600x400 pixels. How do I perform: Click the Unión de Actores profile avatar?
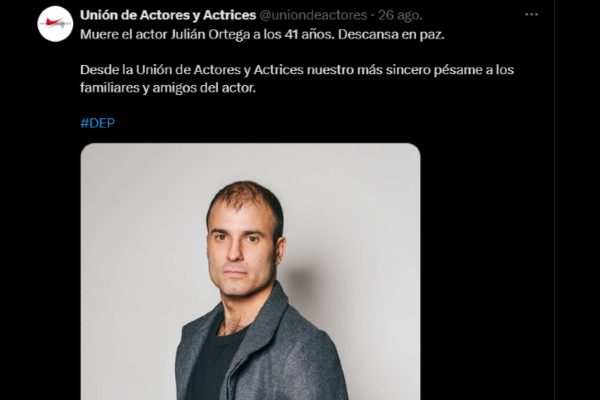(55, 24)
